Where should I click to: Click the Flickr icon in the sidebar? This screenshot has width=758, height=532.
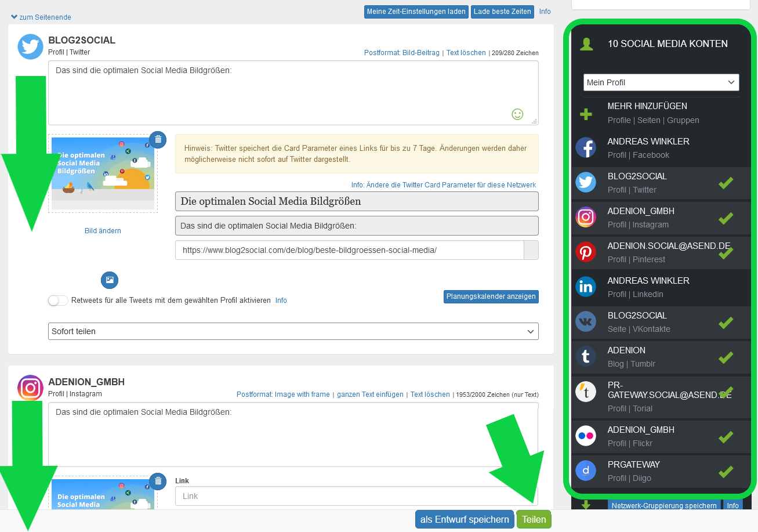(586, 436)
